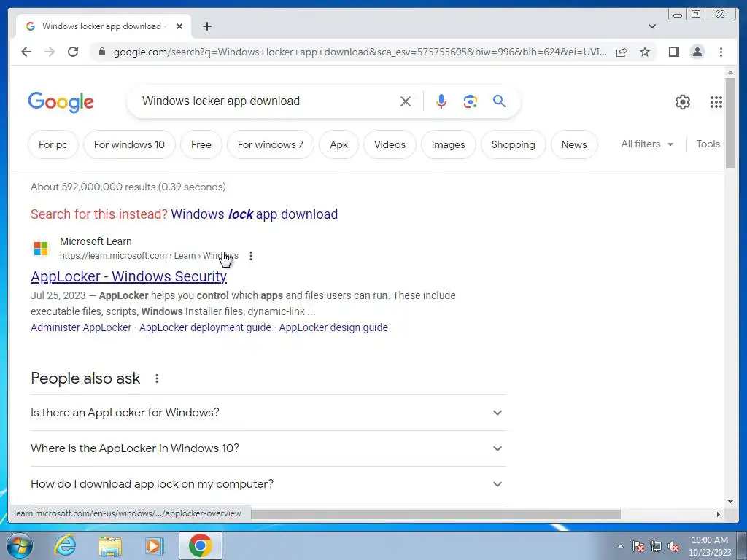Viewport: 747px width, 560px height.
Task: Apply the For windows 10 filter
Action: click(x=129, y=144)
